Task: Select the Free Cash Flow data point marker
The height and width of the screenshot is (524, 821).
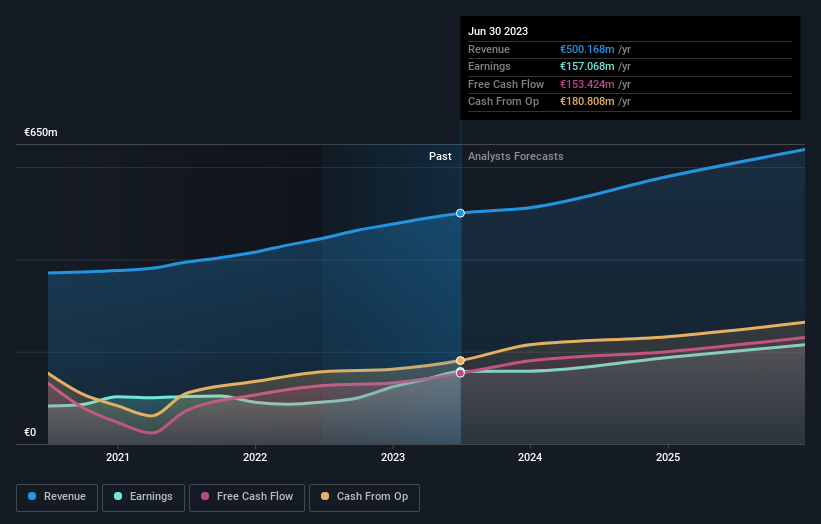Action: point(460,373)
